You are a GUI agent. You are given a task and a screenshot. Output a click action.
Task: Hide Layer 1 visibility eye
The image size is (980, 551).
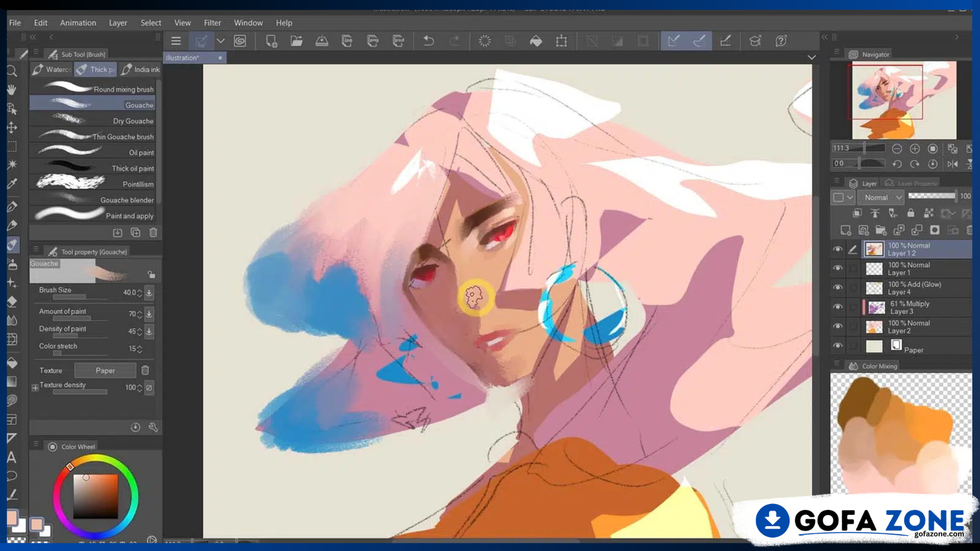click(x=838, y=268)
